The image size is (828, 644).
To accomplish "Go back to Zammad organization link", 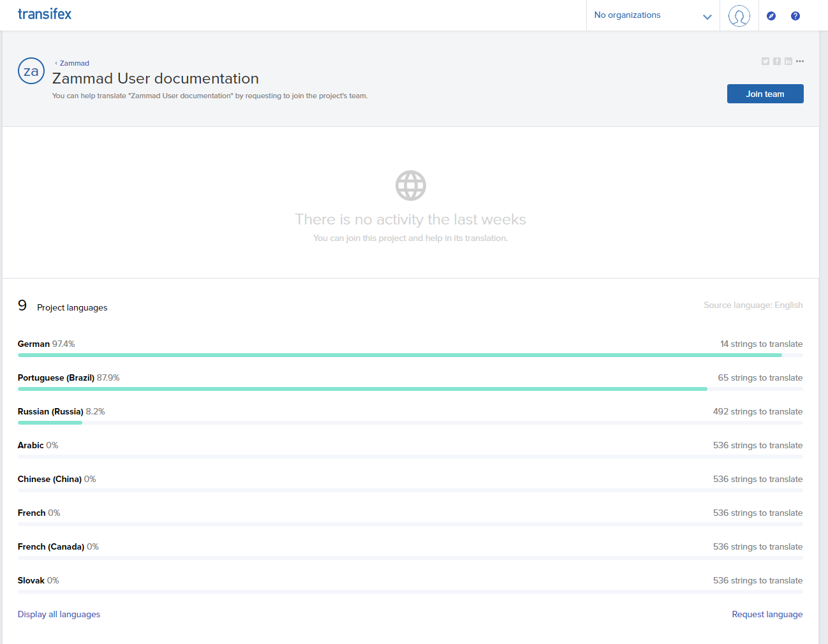I will pos(72,63).
